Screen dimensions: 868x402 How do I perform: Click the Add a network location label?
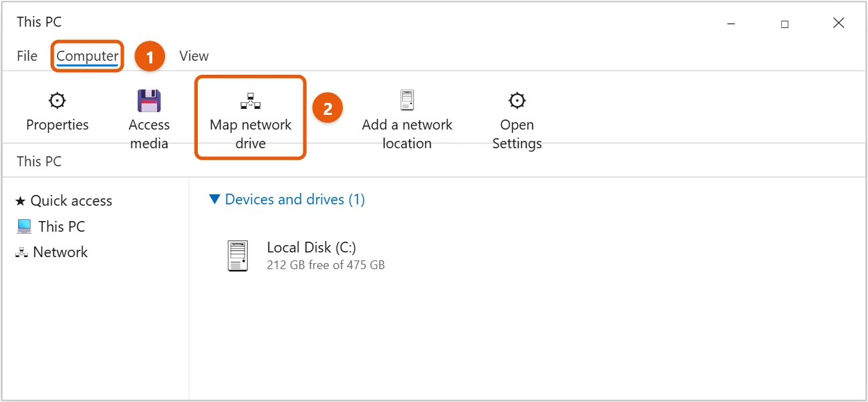(x=407, y=134)
